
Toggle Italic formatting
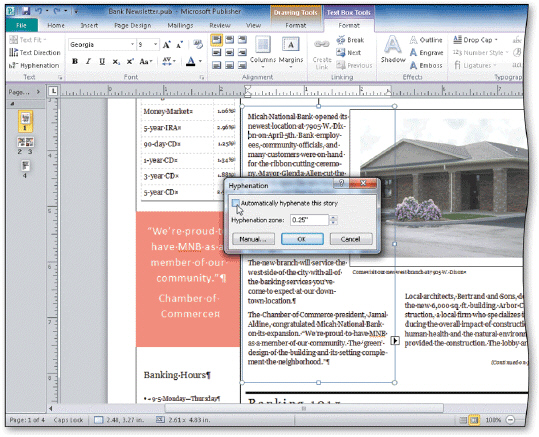tap(88, 62)
